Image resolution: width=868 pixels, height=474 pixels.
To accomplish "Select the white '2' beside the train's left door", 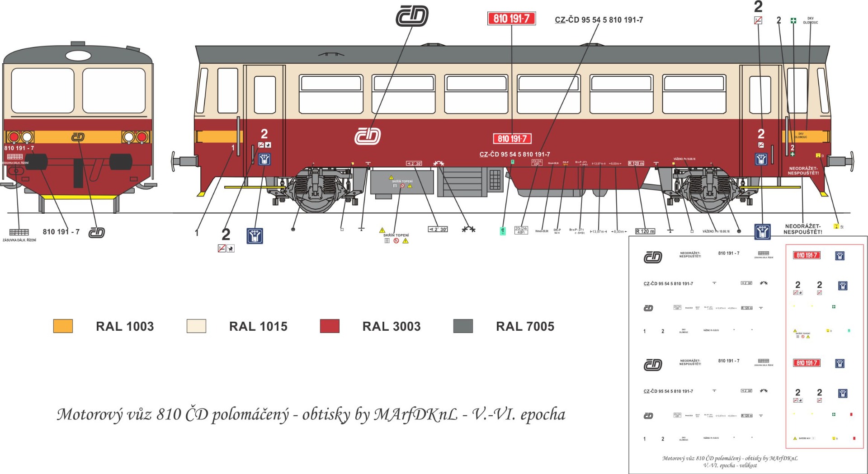I will [x=264, y=134].
